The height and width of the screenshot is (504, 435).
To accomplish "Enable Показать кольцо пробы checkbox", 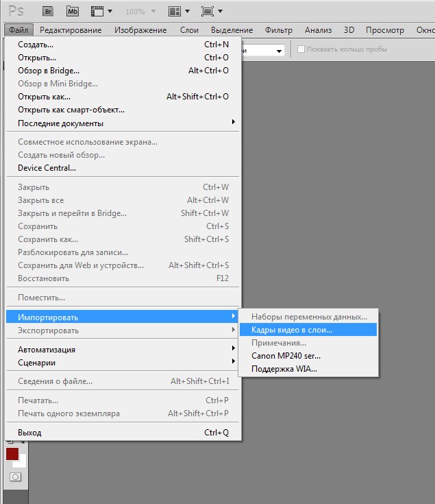I will click(x=301, y=49).
